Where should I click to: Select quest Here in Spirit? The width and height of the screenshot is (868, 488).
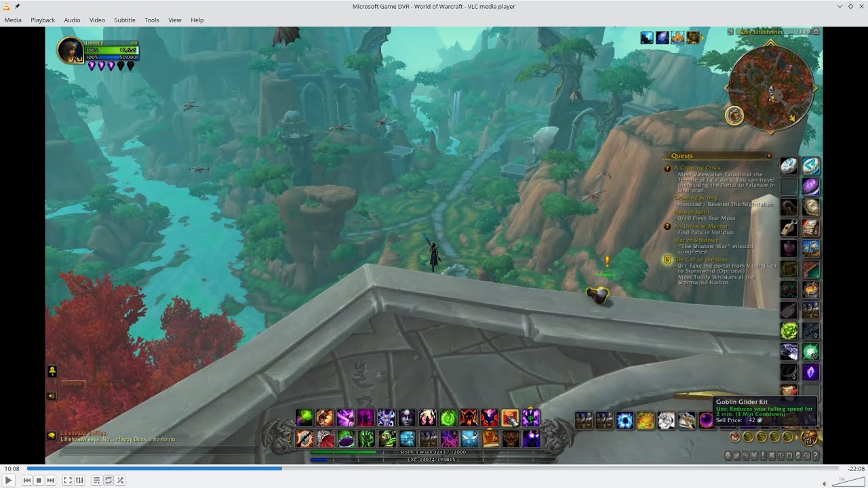click(692, 212)
